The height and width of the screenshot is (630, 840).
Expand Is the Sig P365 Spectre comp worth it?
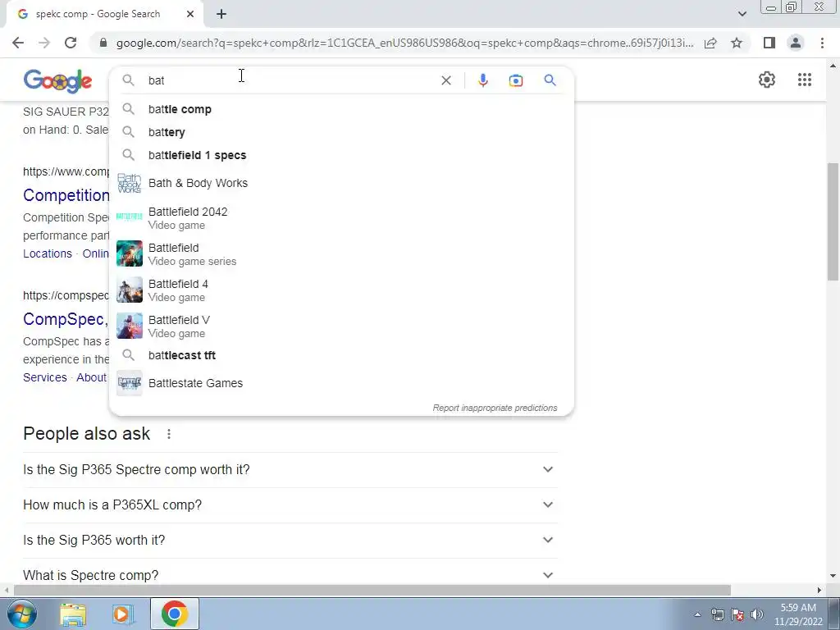click(x=290, y=469)
